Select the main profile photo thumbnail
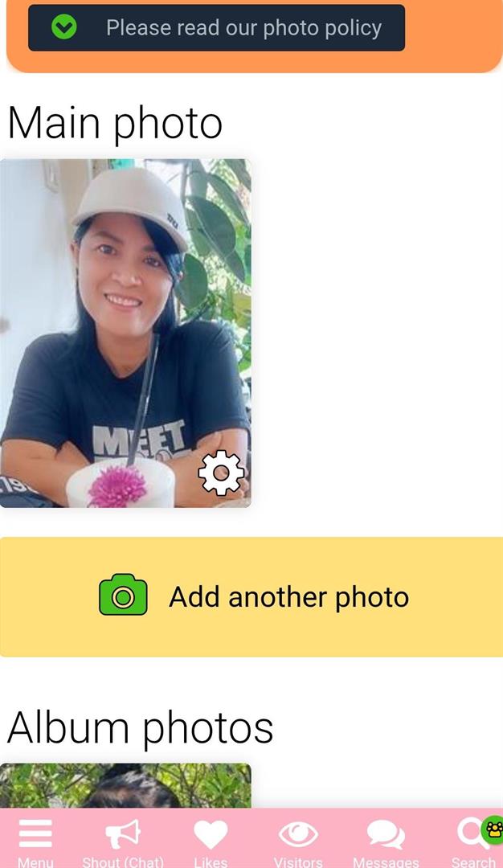Image resolution: width=503 pixels, height=868 pixels. point(125,334)
